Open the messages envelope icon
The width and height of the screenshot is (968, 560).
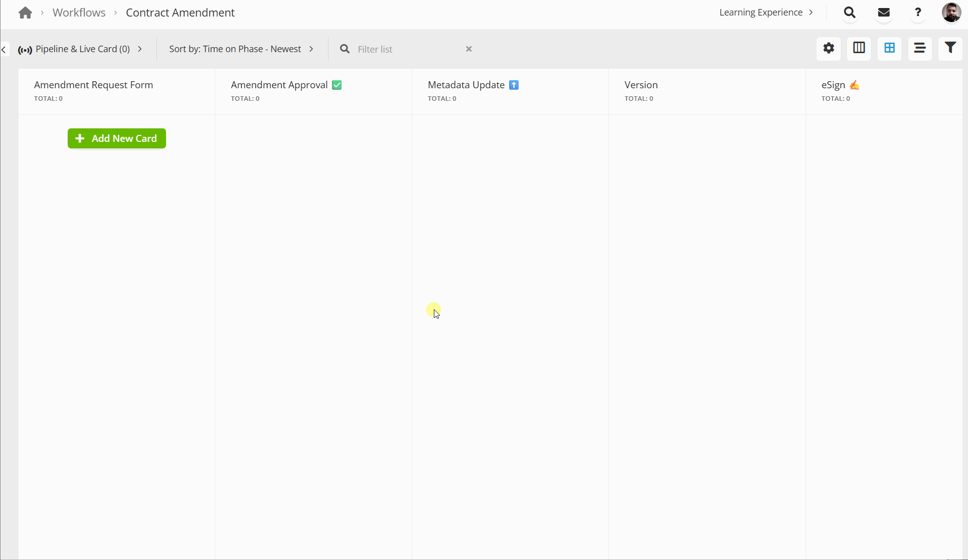[884, 13]
